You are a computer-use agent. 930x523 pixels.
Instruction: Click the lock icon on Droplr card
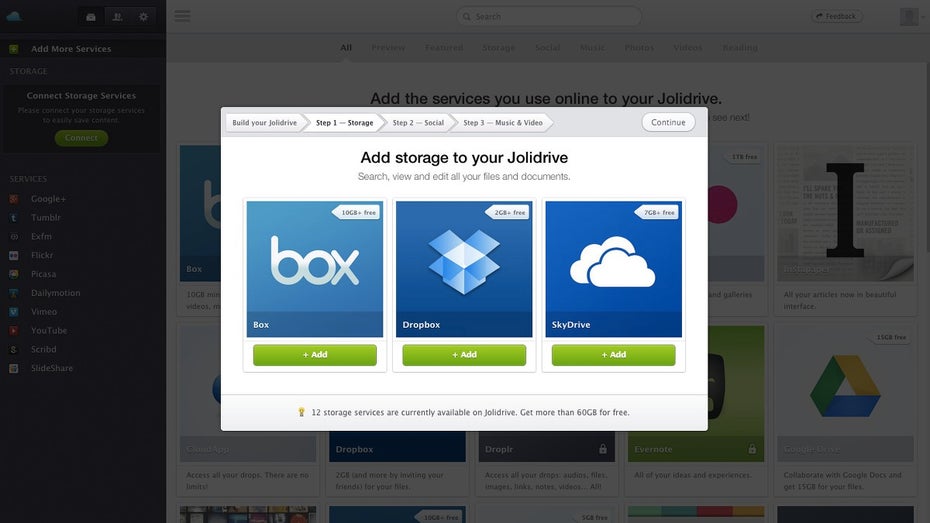coord(603,449)
